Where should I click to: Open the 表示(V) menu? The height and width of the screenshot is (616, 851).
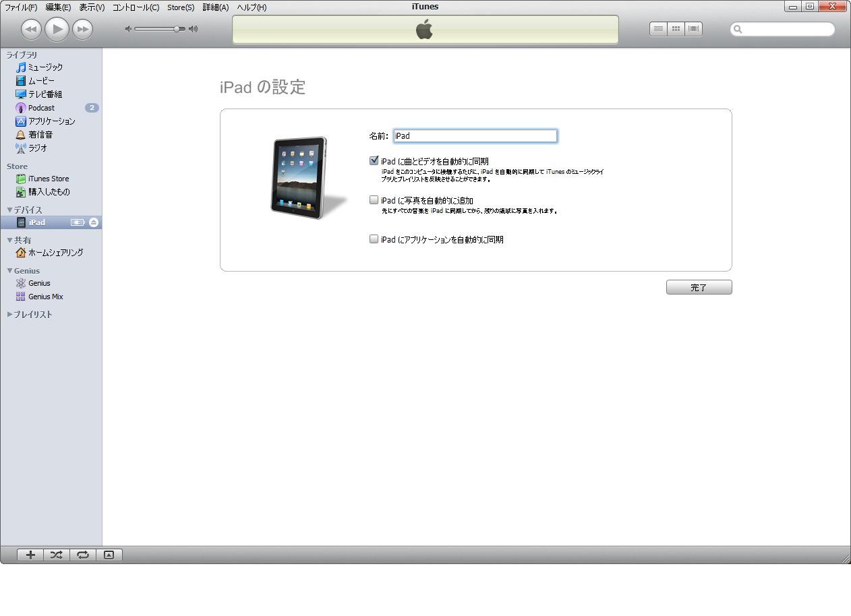tap(92, 7)
